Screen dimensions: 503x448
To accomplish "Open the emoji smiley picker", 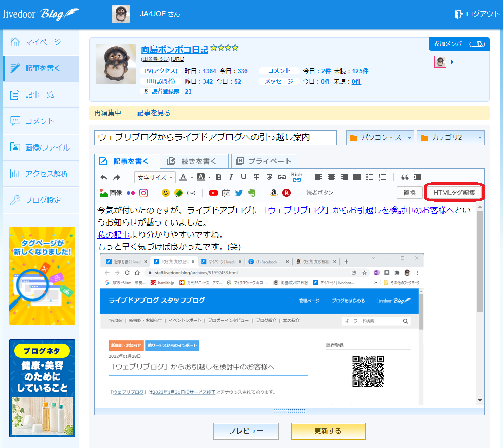I will coord(165,193).
